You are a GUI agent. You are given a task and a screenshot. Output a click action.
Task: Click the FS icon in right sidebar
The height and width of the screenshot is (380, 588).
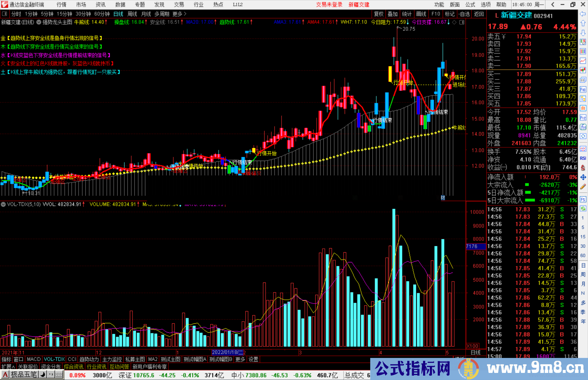tap(583, 199)
